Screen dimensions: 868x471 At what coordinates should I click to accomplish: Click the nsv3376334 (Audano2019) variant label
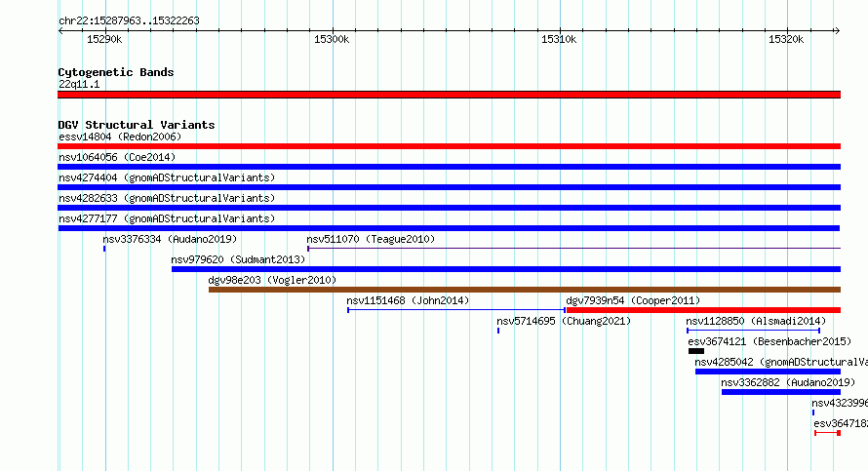tap(170, 239)
